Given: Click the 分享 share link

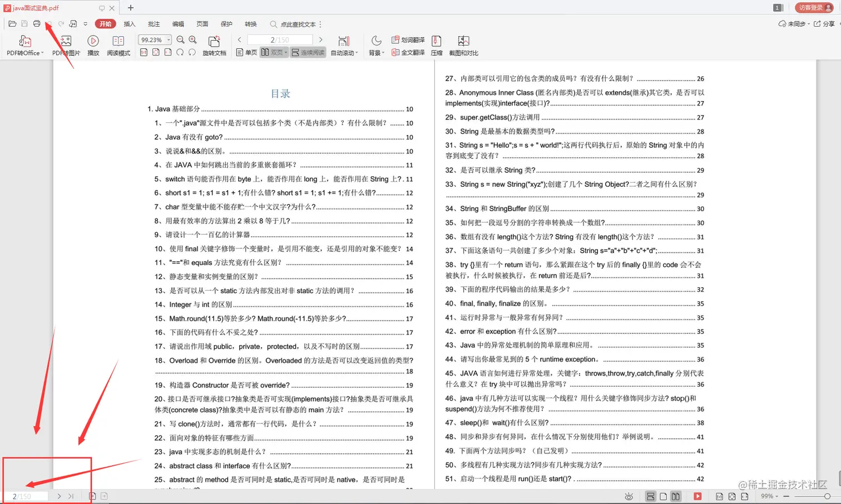Looking at the screenshot, I should 827,24.
